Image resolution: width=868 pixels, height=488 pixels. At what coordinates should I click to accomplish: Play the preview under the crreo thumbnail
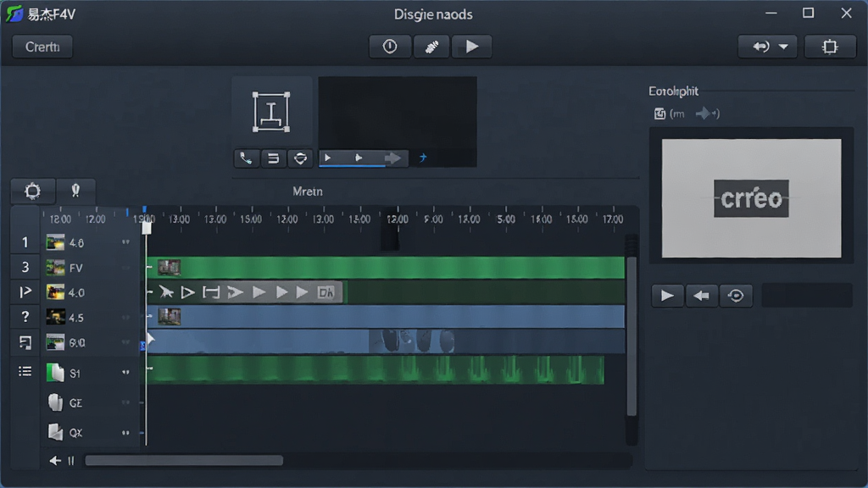click(667, 296)
